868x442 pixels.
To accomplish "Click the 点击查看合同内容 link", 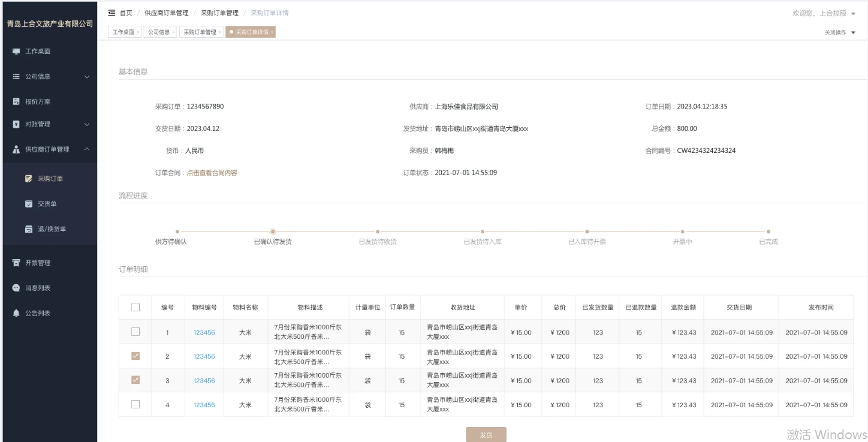I will click(212, 173).
